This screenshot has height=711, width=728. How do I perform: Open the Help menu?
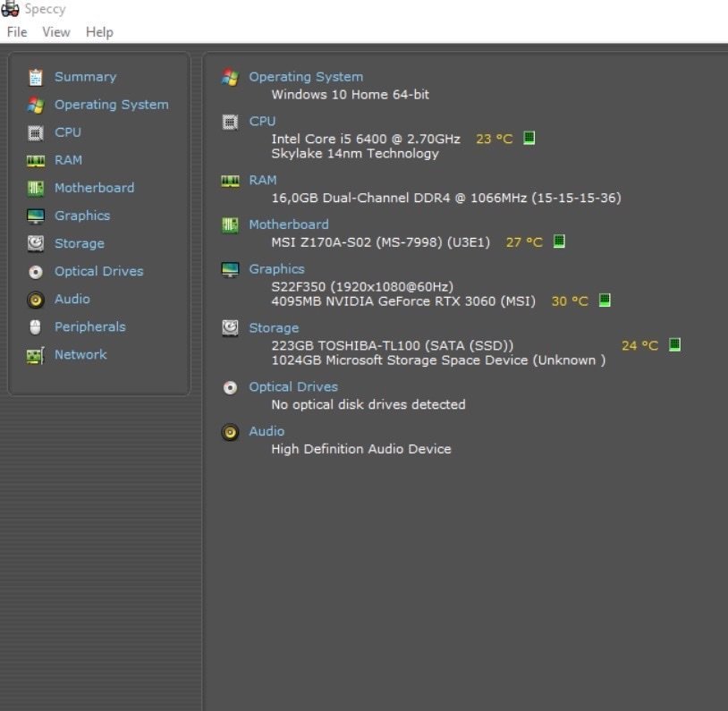pos(99,32)
